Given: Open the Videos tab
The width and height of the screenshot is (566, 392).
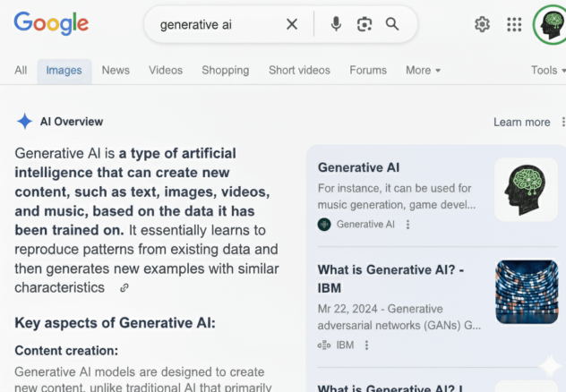Looking at the screenshot, I should 166,70.
